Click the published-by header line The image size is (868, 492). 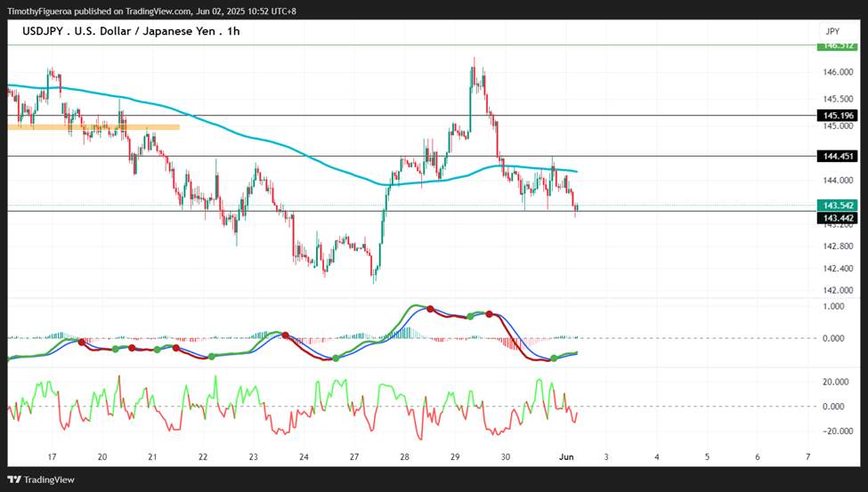(x=151, y=11)
